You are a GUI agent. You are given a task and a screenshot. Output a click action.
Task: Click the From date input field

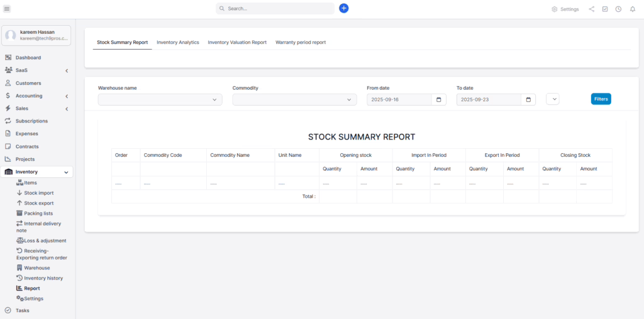pyautogui.click(x=399, y=100)
